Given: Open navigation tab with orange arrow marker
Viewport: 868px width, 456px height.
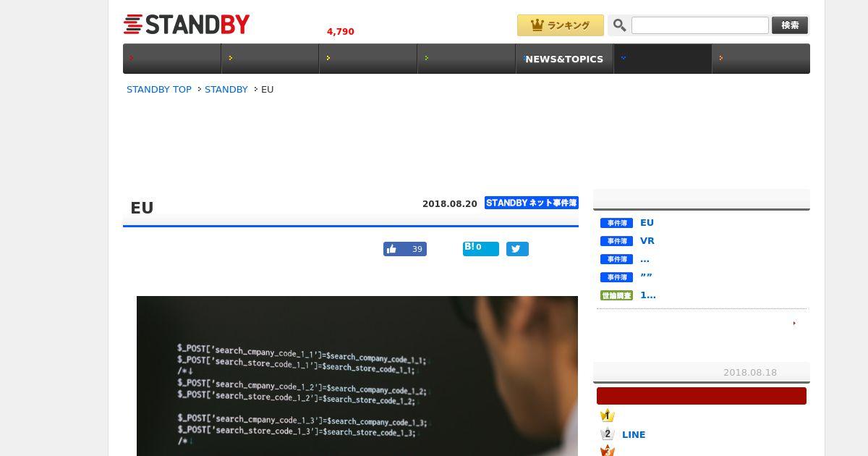Looking at the screenshot, I should click(761, 59).
